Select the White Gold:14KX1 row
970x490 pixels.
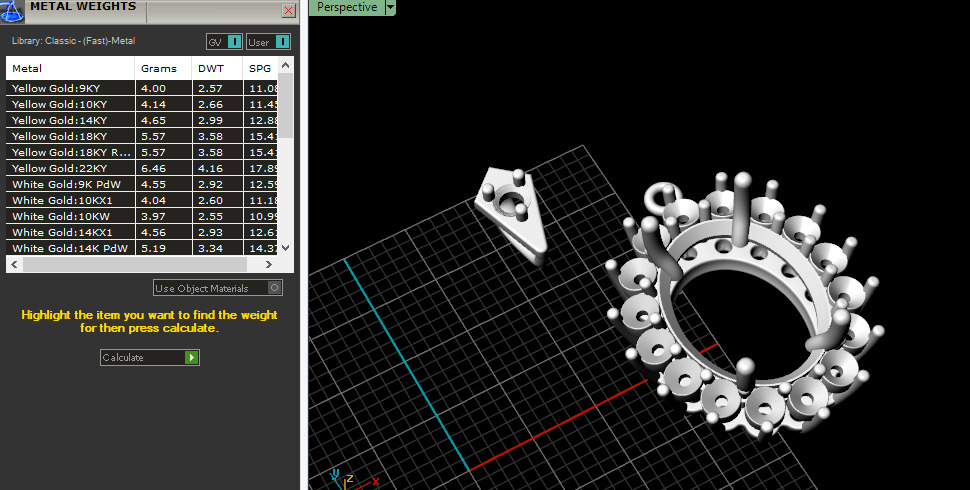coord(142,232)
